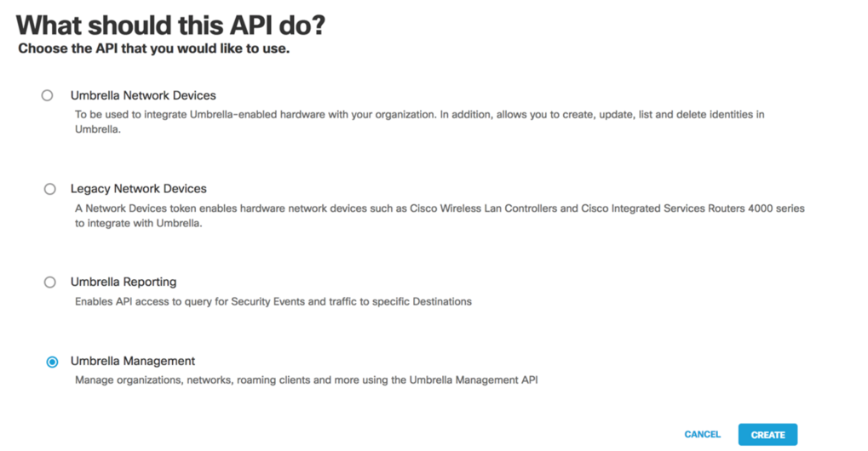
Task: Click description starting 'A Network Devices token enables'
Action: point(440,215)
